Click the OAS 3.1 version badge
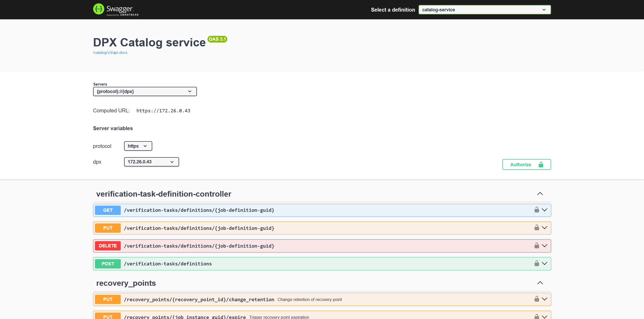Image resolution: width=644 pixels, height=319 pixels. coord(217,39)
